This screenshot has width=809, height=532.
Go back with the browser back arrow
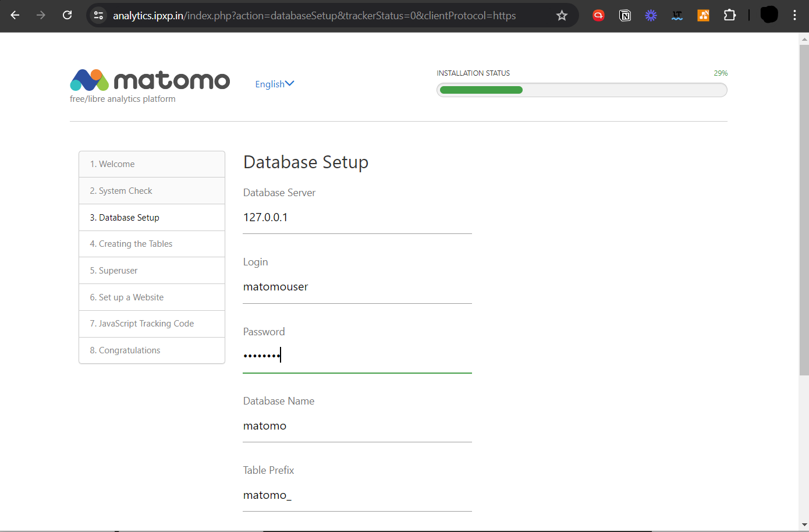[x=15, y=15]
